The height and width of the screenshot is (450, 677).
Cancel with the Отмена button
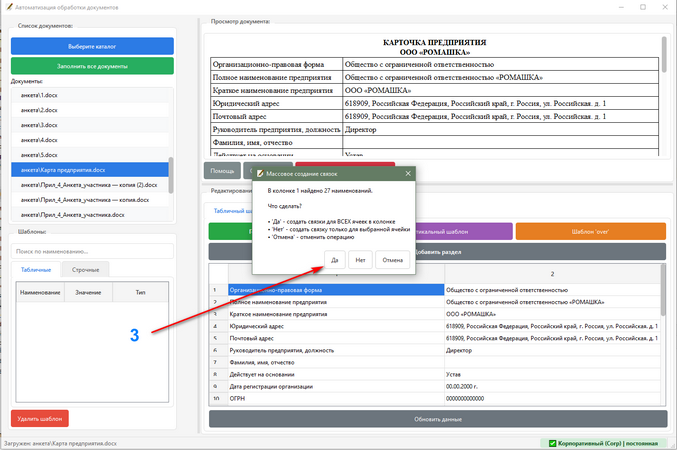coord(392,260)
